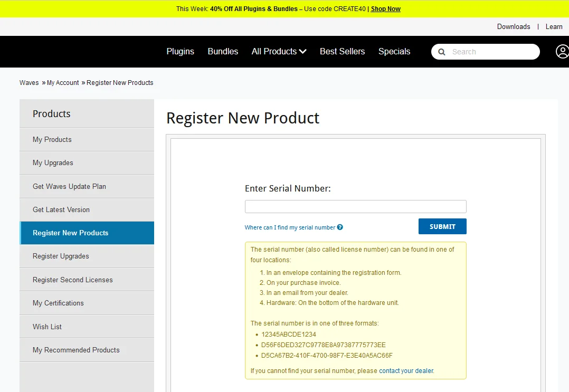This screenshot has height=392, width=569.
Task: Click the serial number help question icon
Action: 340,227
